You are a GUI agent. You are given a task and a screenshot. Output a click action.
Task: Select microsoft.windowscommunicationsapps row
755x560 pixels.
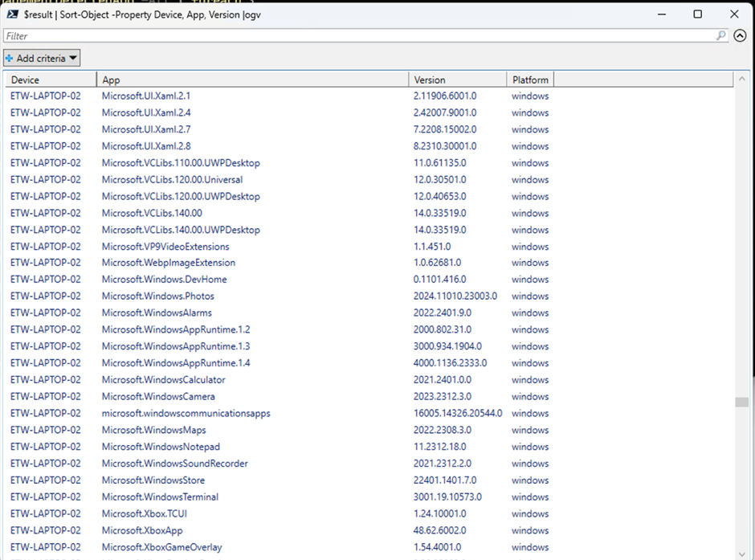369,413
